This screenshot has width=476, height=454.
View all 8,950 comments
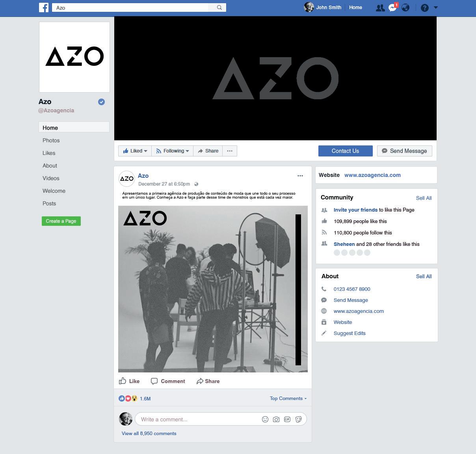(149, 434)
